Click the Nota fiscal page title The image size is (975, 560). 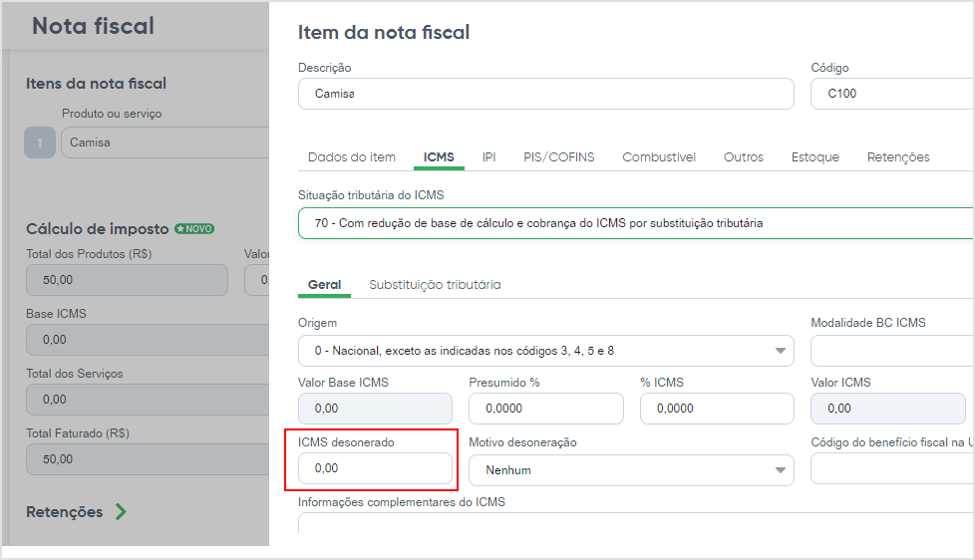coord(94,26)
